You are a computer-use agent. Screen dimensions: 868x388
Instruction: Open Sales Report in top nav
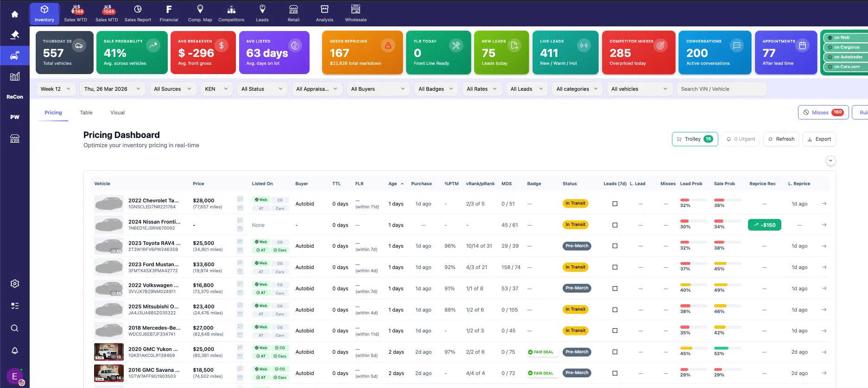138,13
